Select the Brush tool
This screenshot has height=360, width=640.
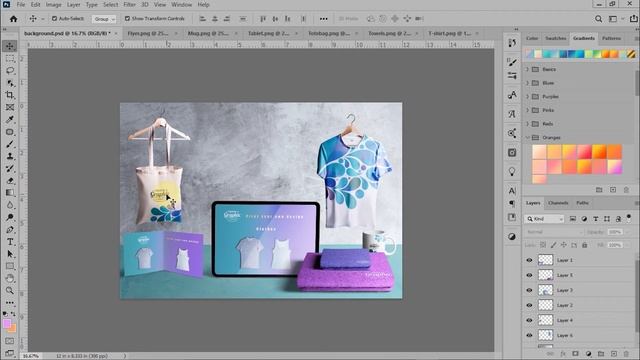click(x=10, y=144)
